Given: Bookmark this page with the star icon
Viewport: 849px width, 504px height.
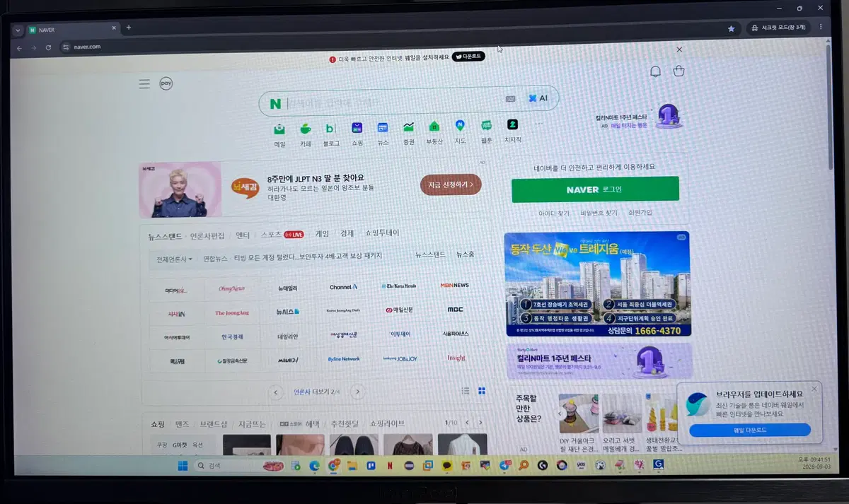Looking at the screenshot, I should 731,28.
